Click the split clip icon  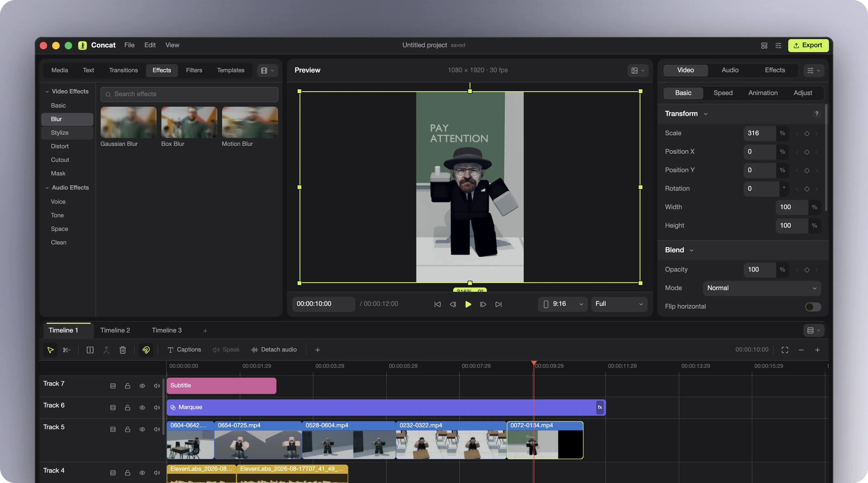(90, 350)
